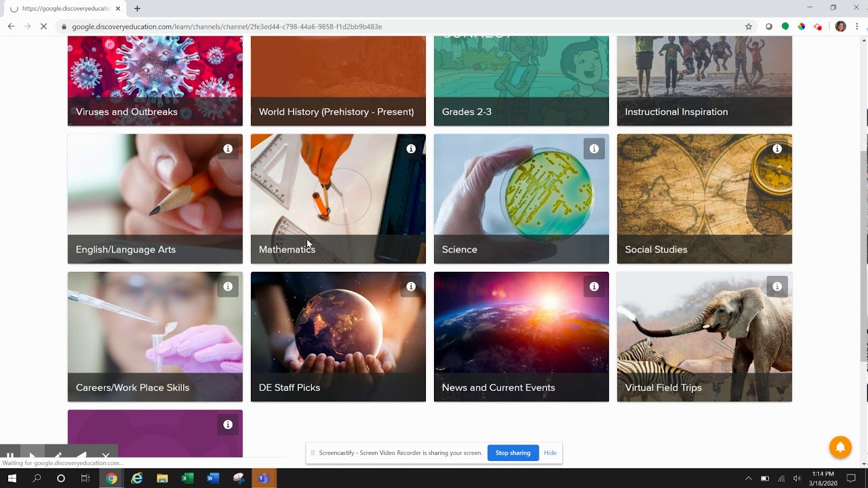Click the page vertical scrollbar
This screenshot has width=868, height=488.
click(864, 258)
